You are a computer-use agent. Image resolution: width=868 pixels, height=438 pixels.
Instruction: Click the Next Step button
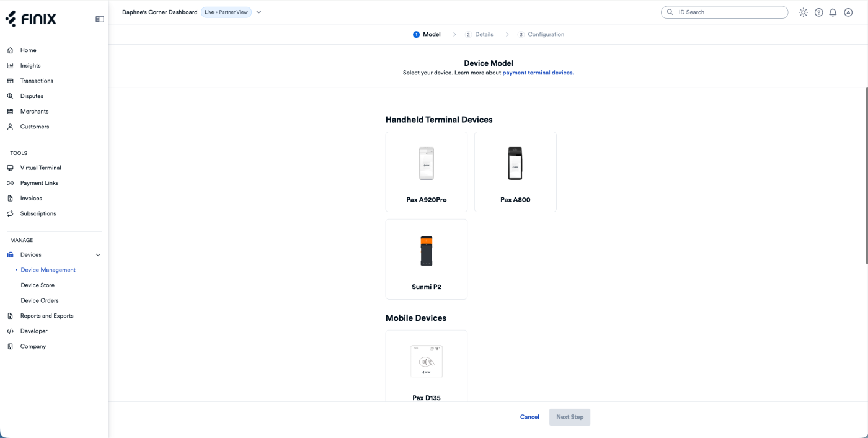570,417
